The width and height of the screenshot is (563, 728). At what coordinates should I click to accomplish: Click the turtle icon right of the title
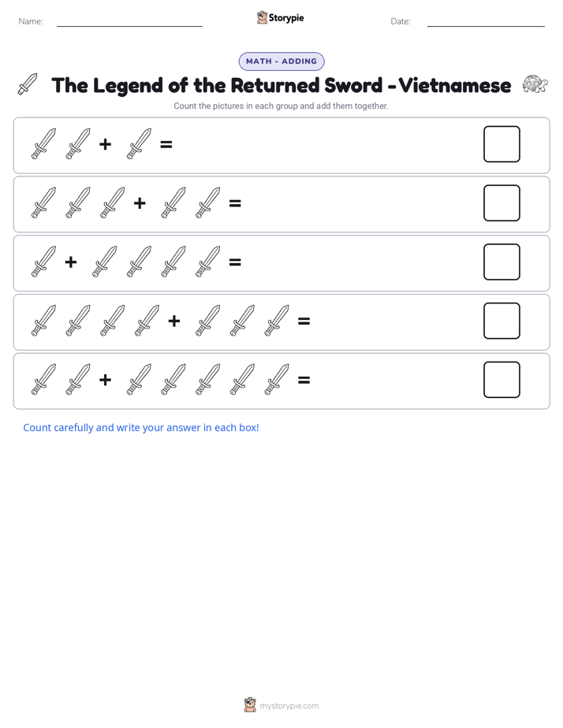point(535,84)
